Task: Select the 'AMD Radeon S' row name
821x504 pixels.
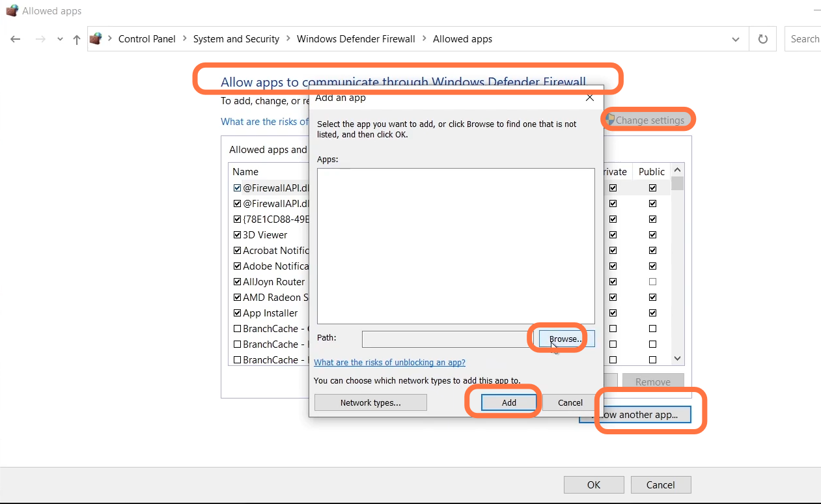Action: [x=275, y=298]
